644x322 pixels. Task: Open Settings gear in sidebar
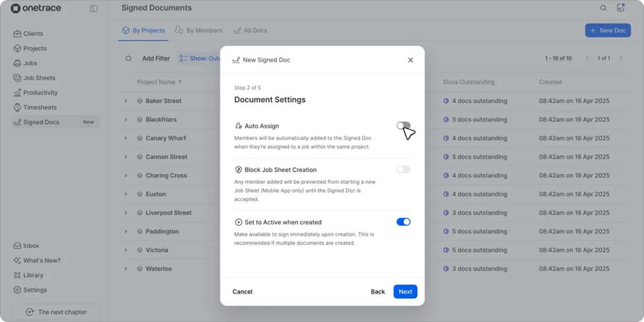pyautogui.click(x=18, y=290)
